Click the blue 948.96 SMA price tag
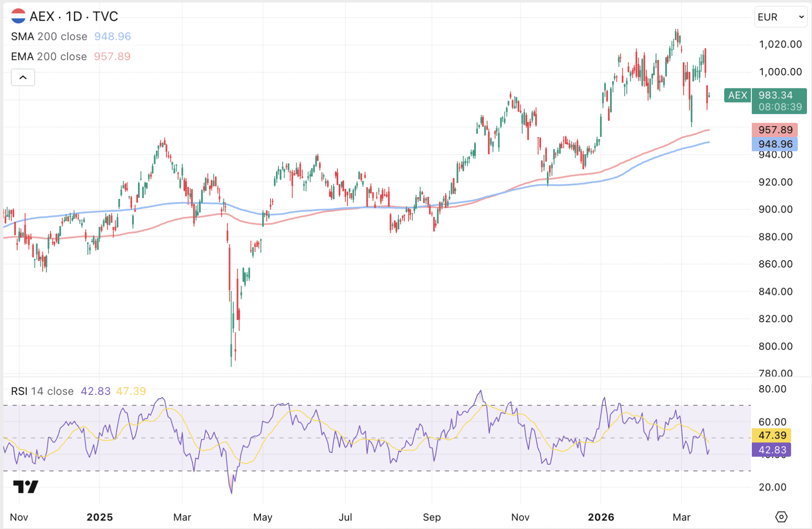The image size is (812, 529). click(775, 144)
